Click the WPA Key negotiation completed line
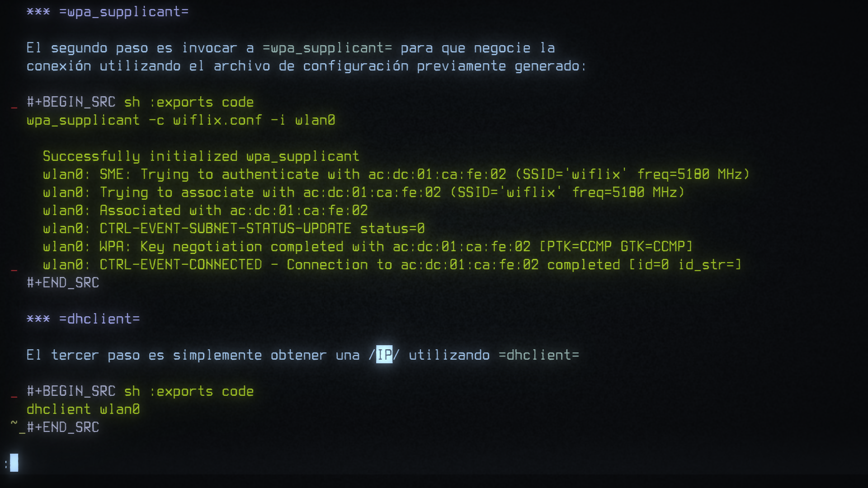Image resolution: width=868 pixels, height=488 pixels. coord(368,247)
